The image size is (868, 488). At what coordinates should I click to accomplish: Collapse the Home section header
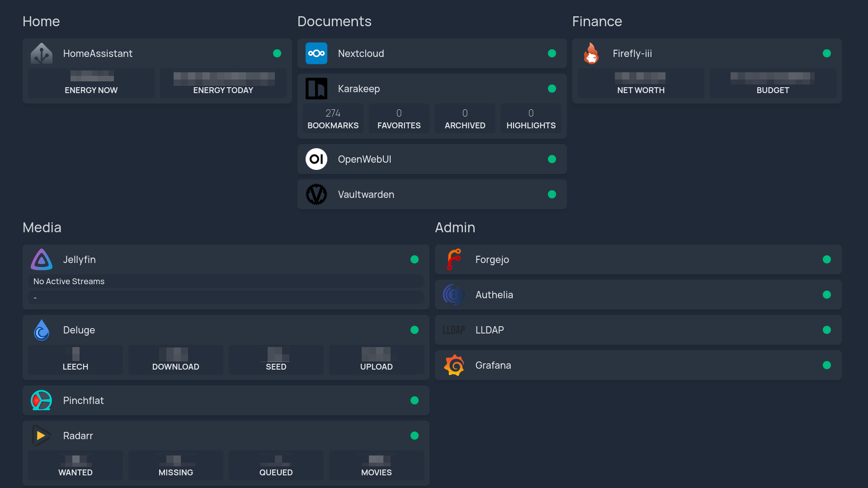pyautogui.click(x=41, y=21)
